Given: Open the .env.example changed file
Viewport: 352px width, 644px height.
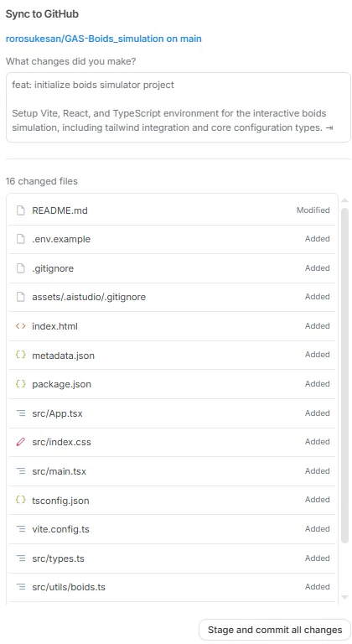Looking at the screenshot, I should [172, 239].
